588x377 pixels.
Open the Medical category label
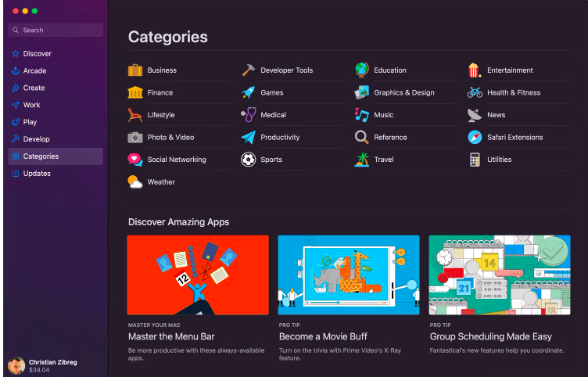click(x=274, y=115)
